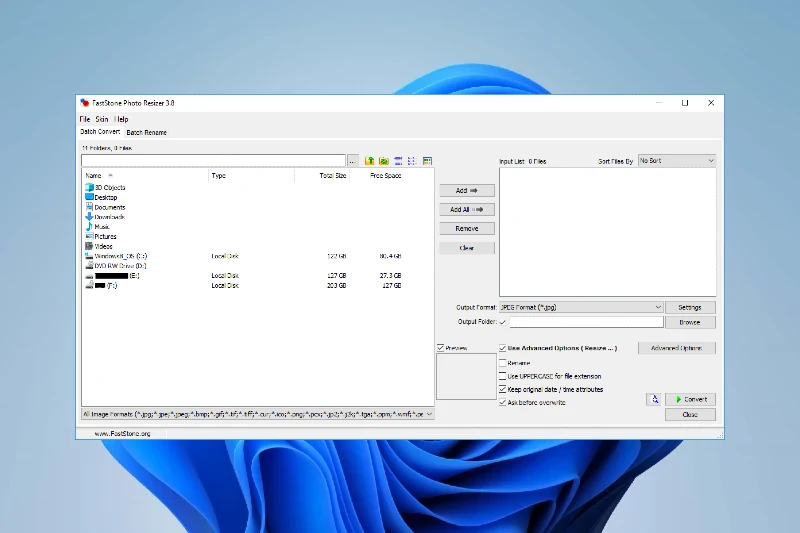This screenshot has height=533, width=800.
Task: Enable Use UPPERCASE for file extension
Action: point(503,376)
